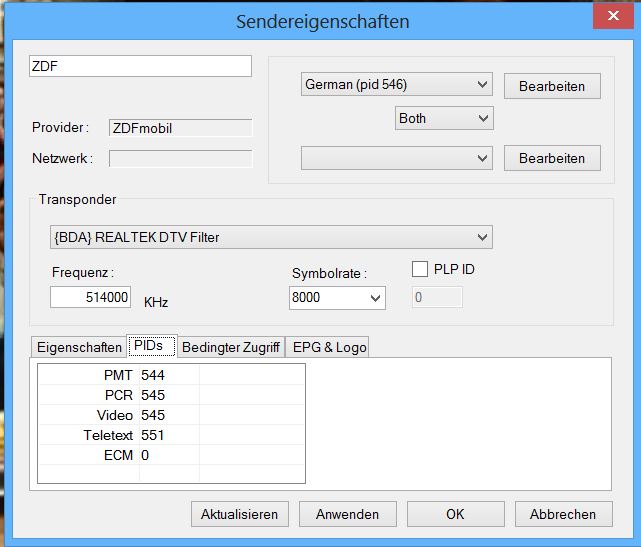The width and height of the screenshot is (641, 547).
Task: Click the top Bearbeiten button
Action: click(x=551, y=86)
